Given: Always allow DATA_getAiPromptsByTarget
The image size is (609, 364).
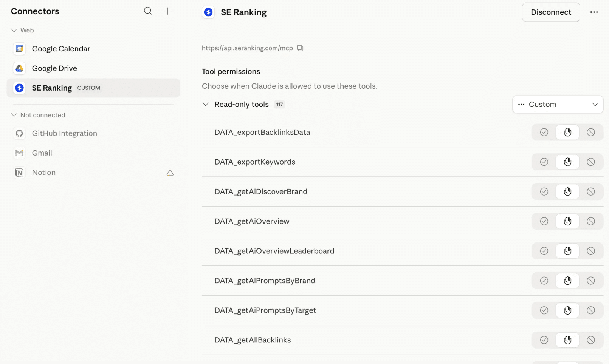Looking at the screenshot, I should point(544,310).
